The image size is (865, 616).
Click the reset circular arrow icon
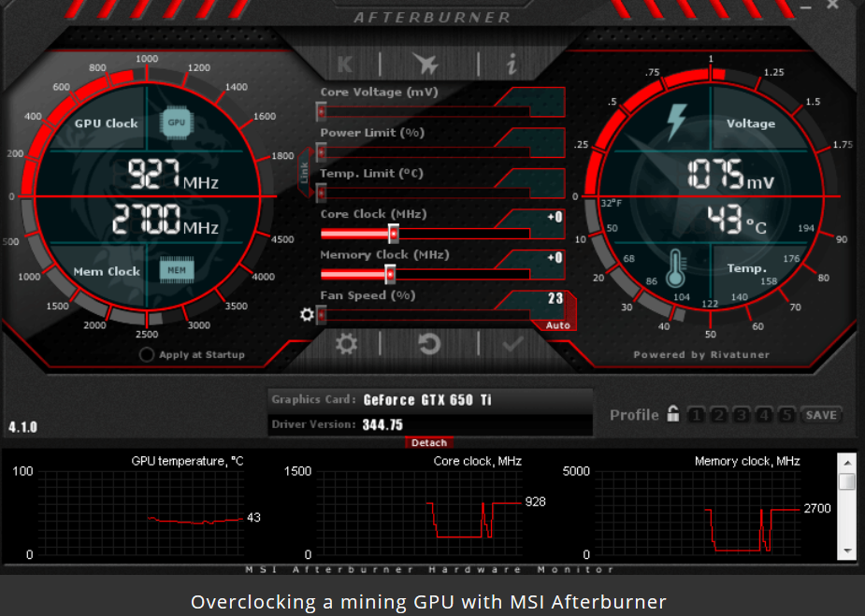429,344
